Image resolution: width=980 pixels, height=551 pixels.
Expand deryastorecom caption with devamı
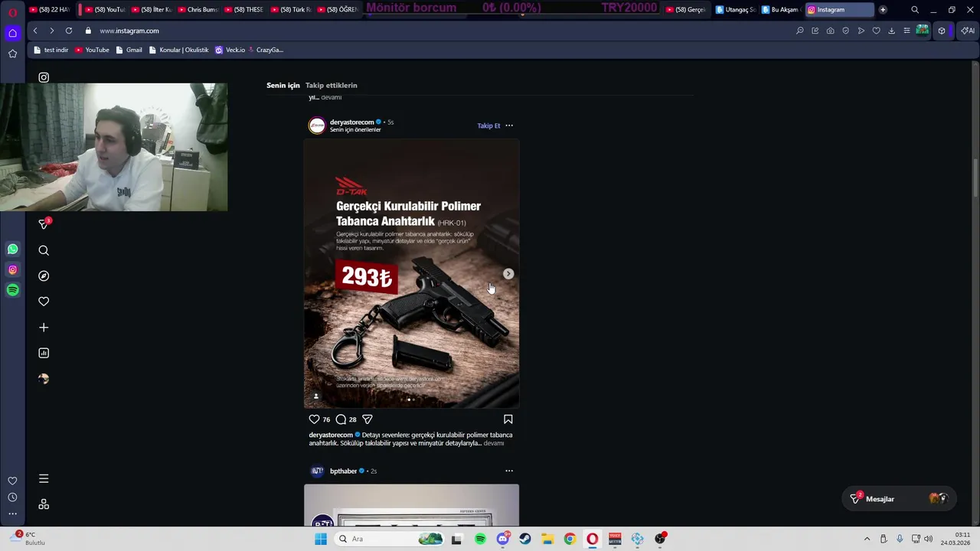(494, 443)
